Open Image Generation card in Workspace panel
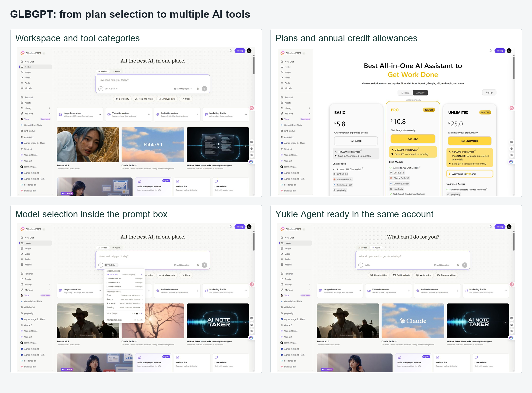Viewport: 532px width, 393px height. (80, 114)
